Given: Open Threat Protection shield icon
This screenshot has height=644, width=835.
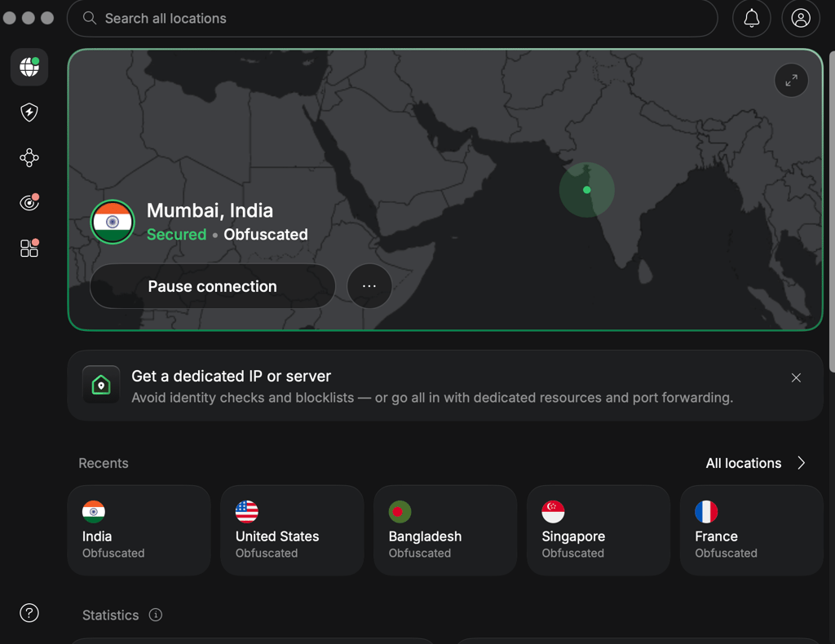Looking at the screenshot, I should pos(29,112).
